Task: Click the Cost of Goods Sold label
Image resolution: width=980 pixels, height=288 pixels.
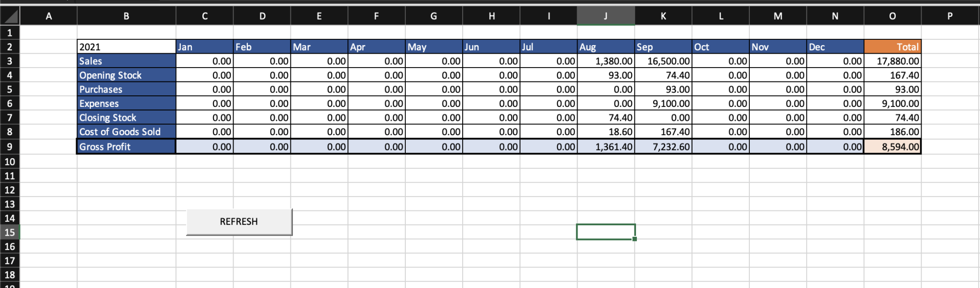Action: tap(126, 132)
